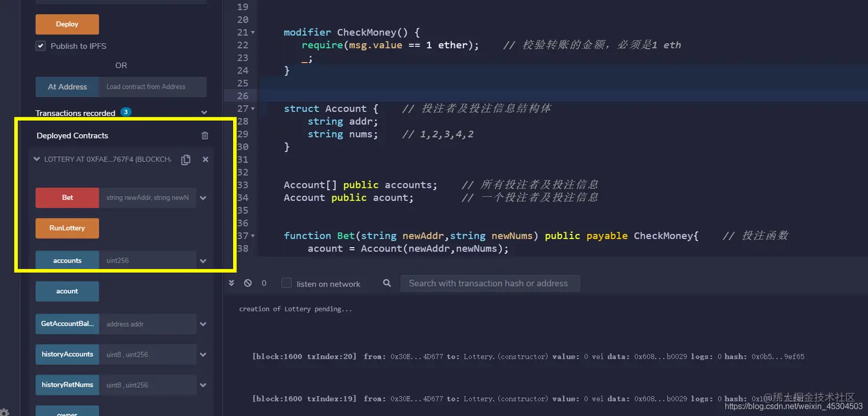The image size is (868, 416).
Task: Fold the CheckMoney modifier at line 21
Action: 253,32
